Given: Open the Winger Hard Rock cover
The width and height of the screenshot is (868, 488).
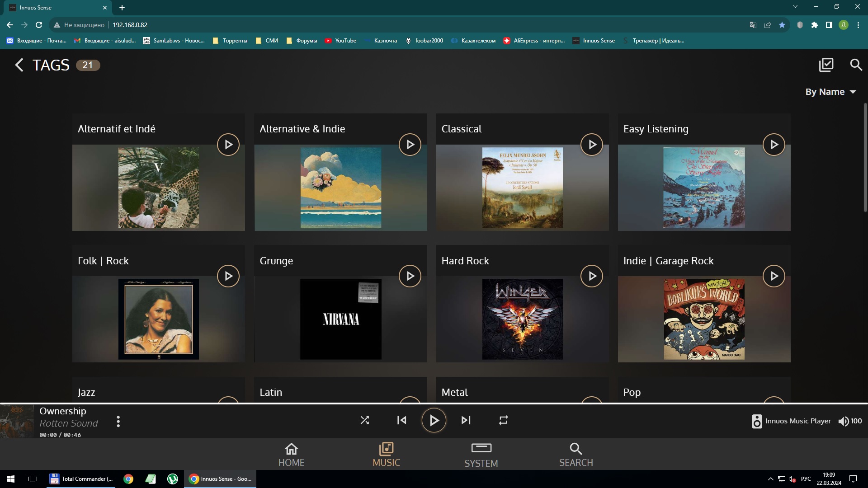Looking at the screenshot, I should 523,319.
